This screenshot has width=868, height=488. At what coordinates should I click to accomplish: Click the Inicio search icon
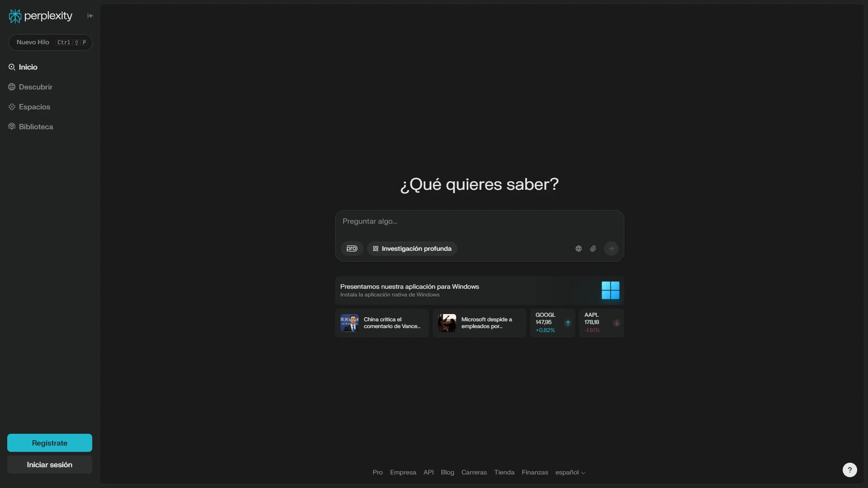[12, 67]
